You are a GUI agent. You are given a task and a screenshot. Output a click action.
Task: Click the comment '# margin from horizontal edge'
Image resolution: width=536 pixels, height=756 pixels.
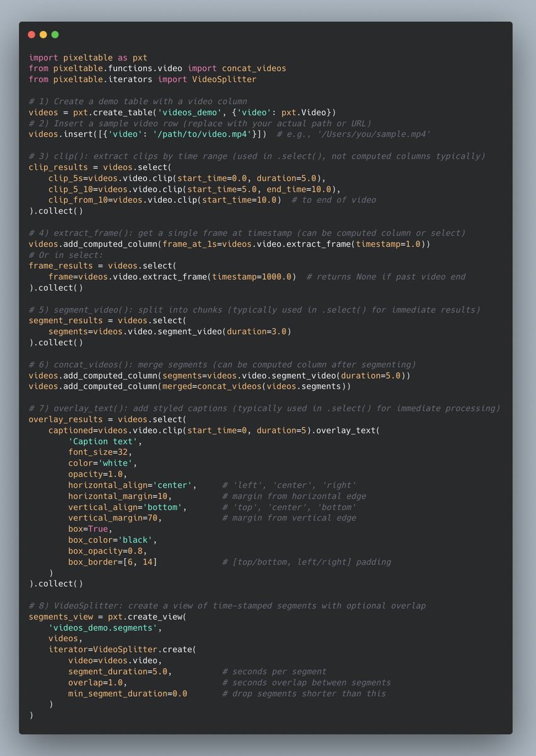294,496
